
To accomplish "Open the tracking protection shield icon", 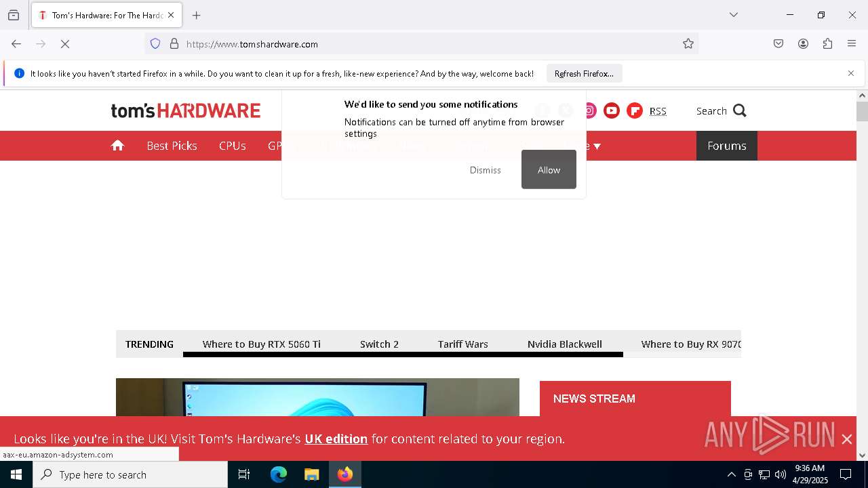I will [155, 44].
